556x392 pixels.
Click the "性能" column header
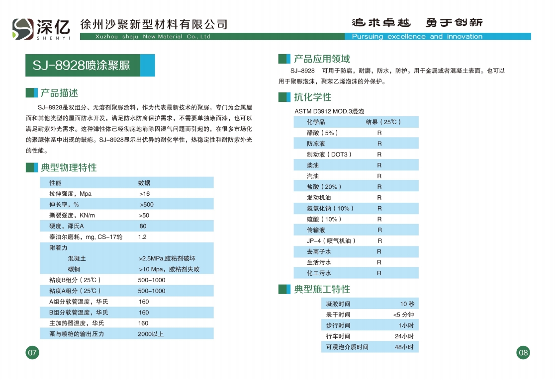[55, 183]
